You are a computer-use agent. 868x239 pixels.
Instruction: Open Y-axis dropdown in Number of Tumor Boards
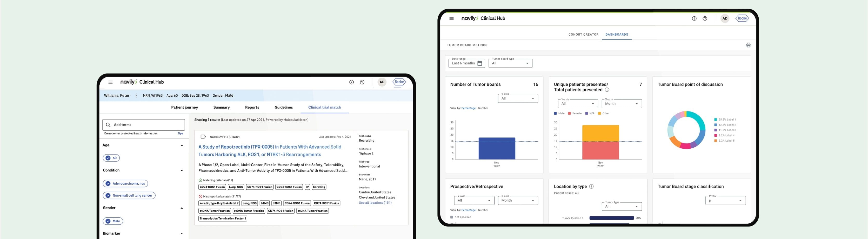tap(518, 98)
